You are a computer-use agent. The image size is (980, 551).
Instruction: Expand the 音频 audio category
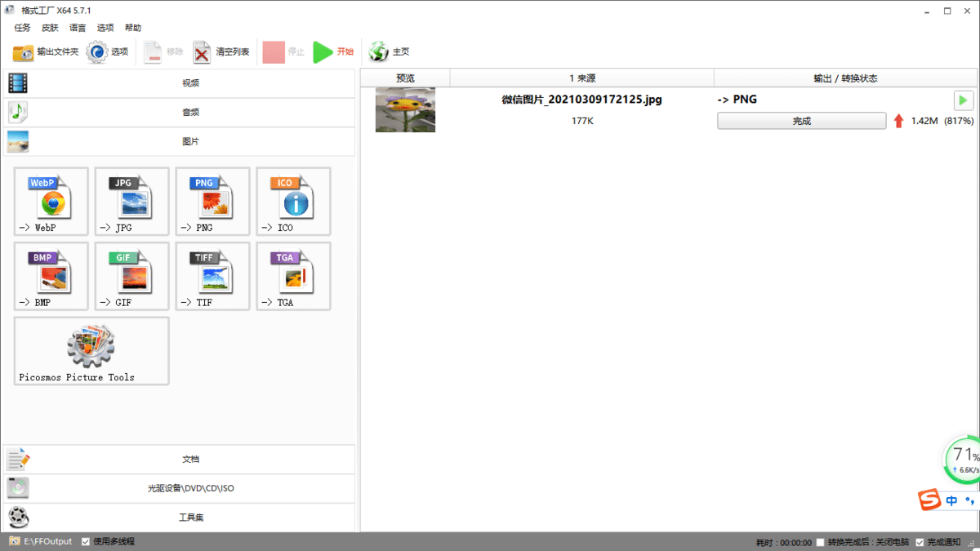point(190,112)
